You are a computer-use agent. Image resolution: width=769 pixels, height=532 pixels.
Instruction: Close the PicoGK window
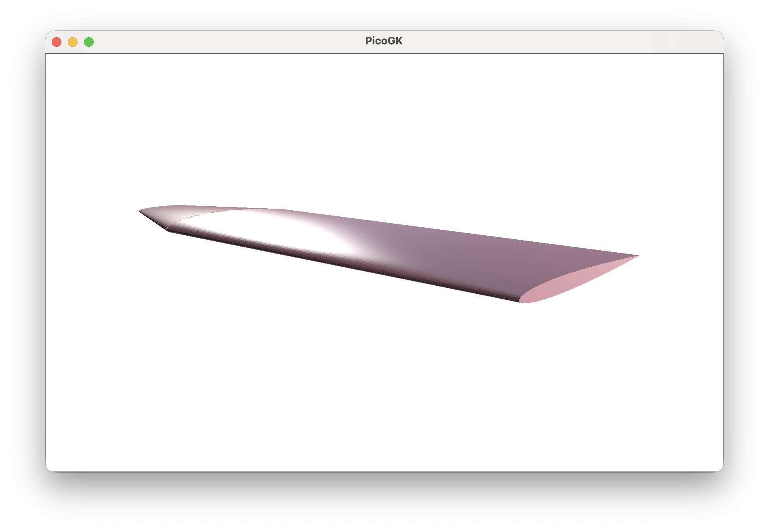(x=57, y=42)
